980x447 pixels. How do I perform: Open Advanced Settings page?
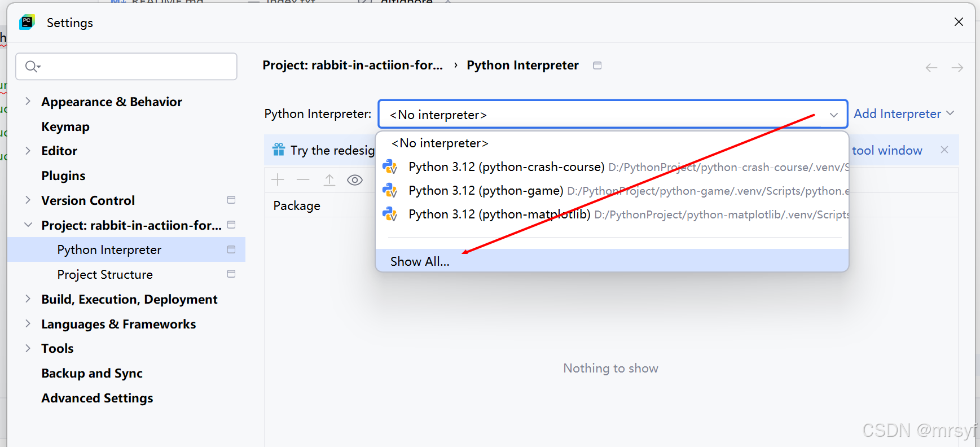coord(97,398)
